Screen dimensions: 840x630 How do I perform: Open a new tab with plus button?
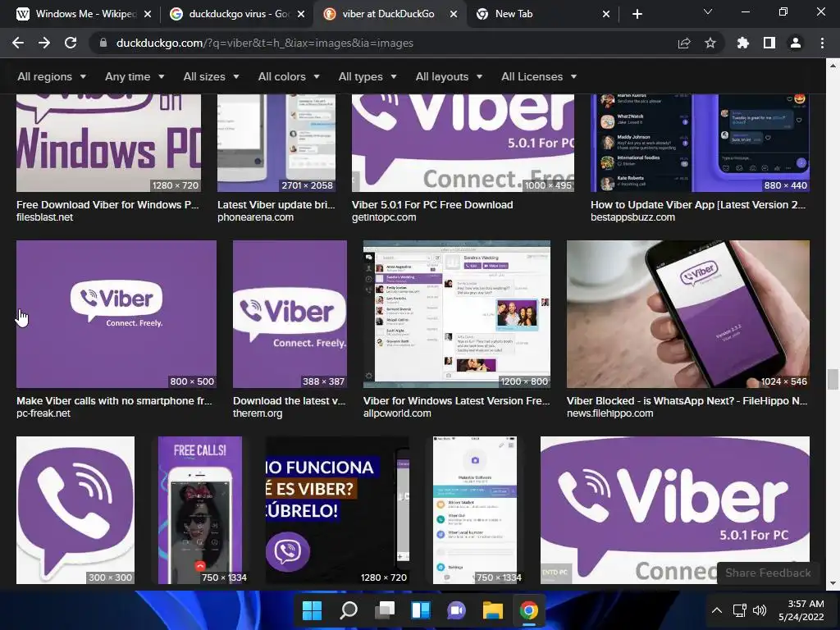(637, 14)
